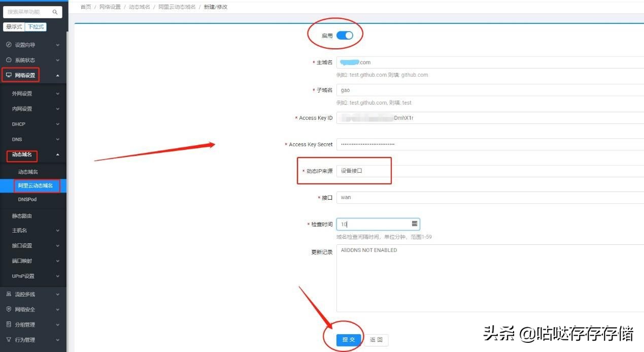Disable the 启用 switch
644x352 pixels.
click(x=345, y=35)
